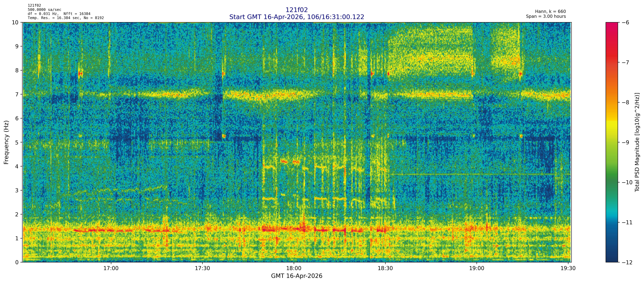This screenshot has width=644, height=283.
Task: Click the 500.0000 sa/sec header text
Action: click(x=45, y=9)
